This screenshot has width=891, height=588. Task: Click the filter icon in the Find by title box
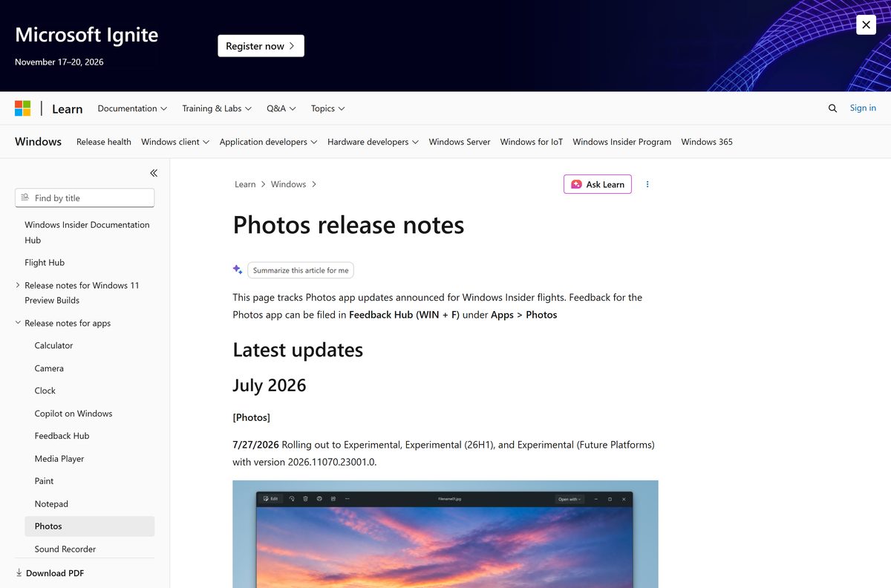(x=25, y=197)
